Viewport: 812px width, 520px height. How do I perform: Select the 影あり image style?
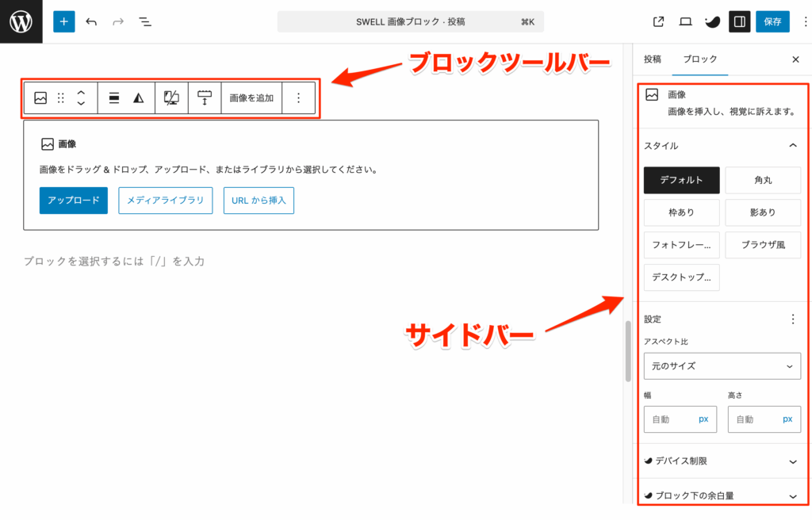coord(763,212)
